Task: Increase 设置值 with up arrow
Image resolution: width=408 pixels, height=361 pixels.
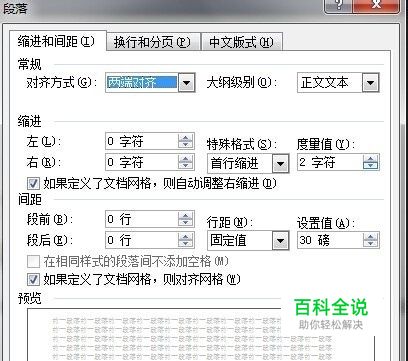Action: pos(370,236)
